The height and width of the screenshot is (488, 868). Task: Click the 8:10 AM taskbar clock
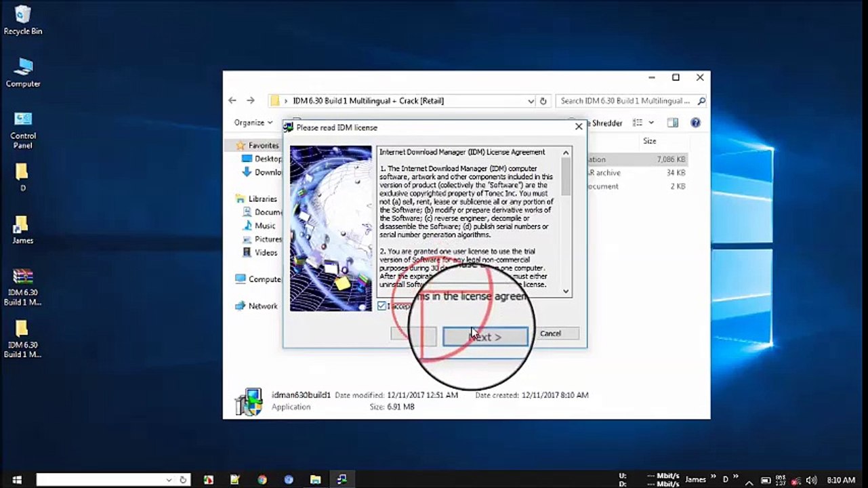pos(841,480)
